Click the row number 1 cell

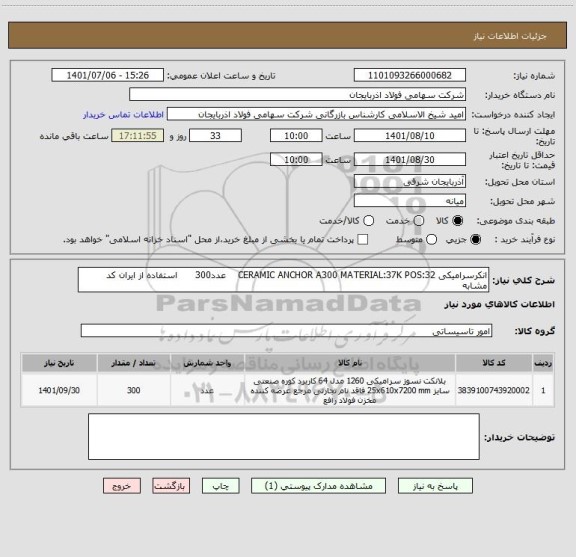point(543,390)
